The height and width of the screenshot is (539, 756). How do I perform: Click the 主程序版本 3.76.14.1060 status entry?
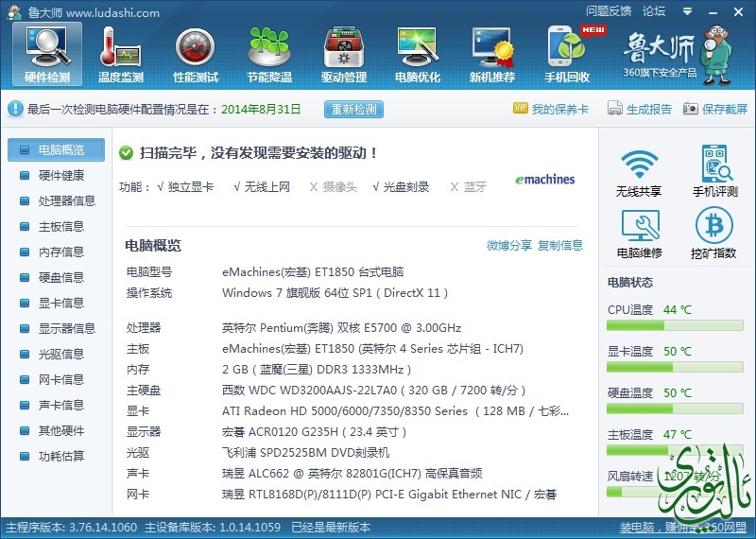click(72, 528)
